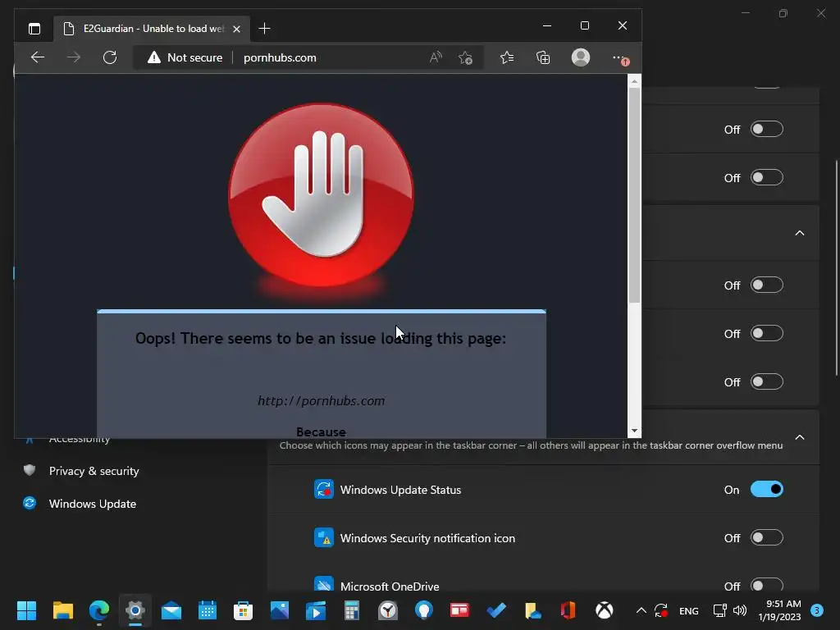The image size is (840, 630).
Task: Select the E2Guardian tab title
Action: tap(153, 29)
